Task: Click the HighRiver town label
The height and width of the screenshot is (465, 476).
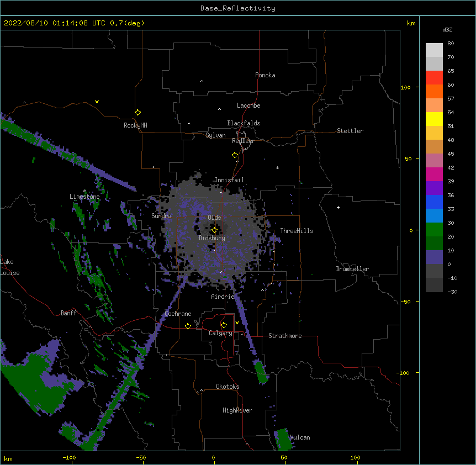Action: pos(237,410)
